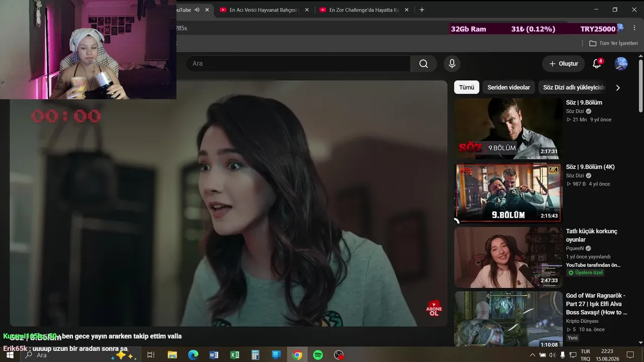Open the network icon in the system tray

573,355
